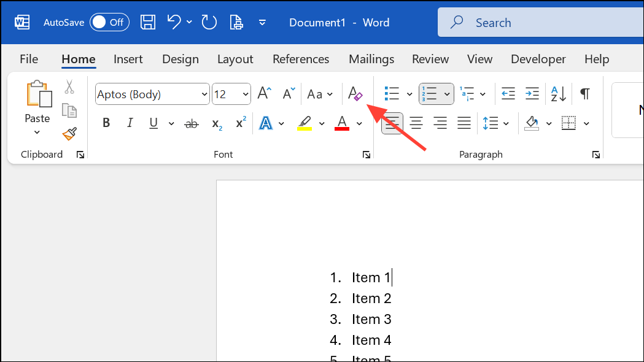Toggle Show/Hide paragraph marks

(584, 93)
